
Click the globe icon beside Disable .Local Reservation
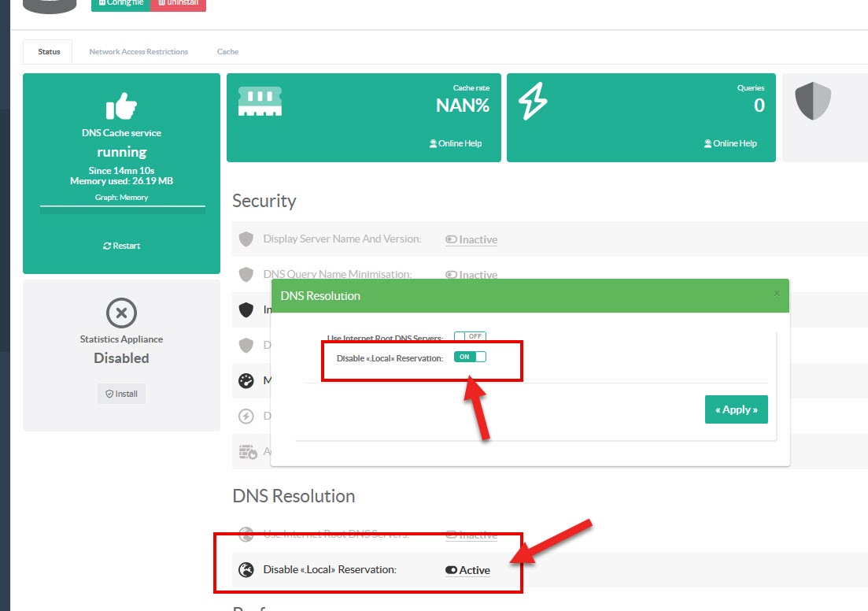(246, 570)
